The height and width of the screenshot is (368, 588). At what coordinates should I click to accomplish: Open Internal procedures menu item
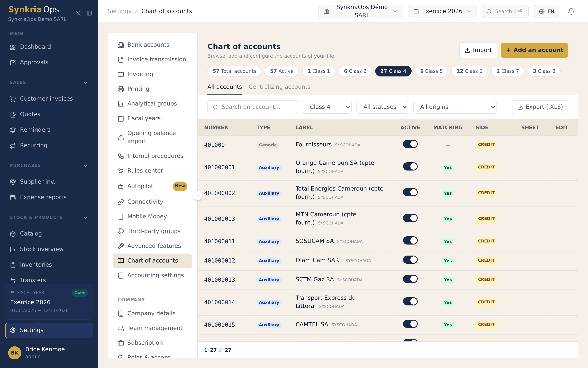(152, 156)
